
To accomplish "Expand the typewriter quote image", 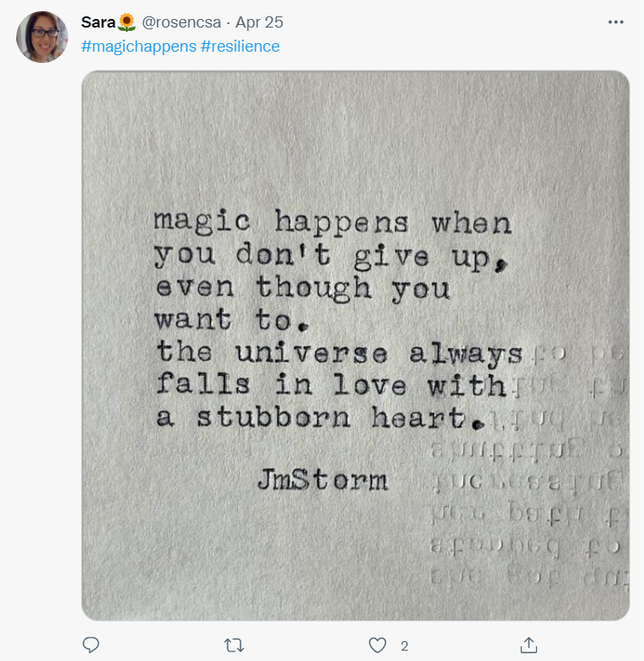I will (355, 346).
